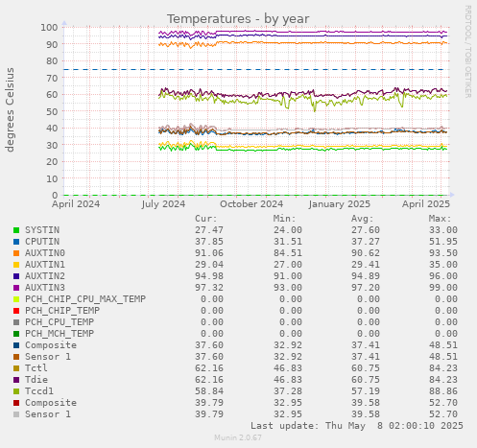Click the AUXTIN0 orange legend swatch
477x448 pixels.
(x=16, y=253)
